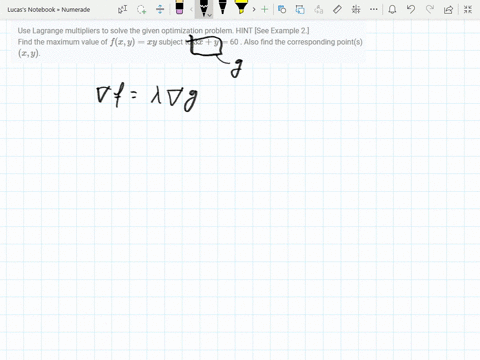This screenshot has height=360, width=480.
Task: Share this notebook page
Action: 449,9
